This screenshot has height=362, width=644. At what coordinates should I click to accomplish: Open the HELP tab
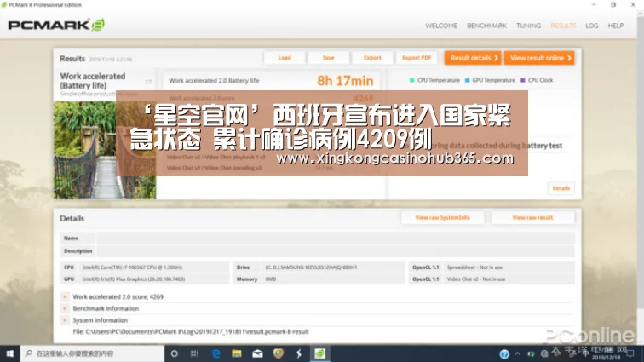(x=616, y=26)
